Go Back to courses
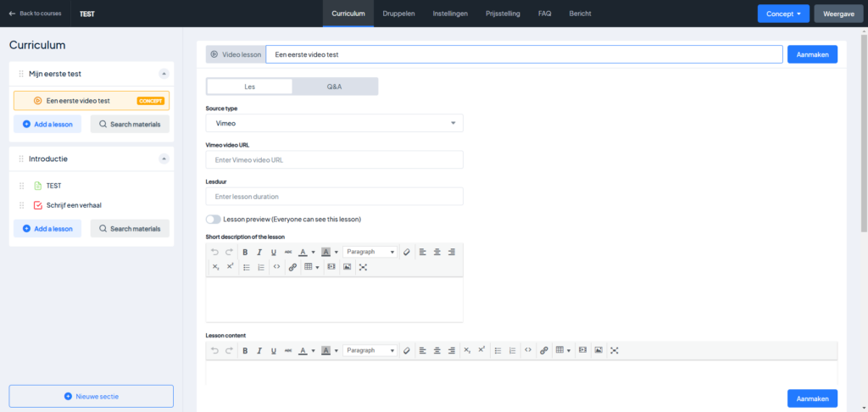 pos(36,14)
